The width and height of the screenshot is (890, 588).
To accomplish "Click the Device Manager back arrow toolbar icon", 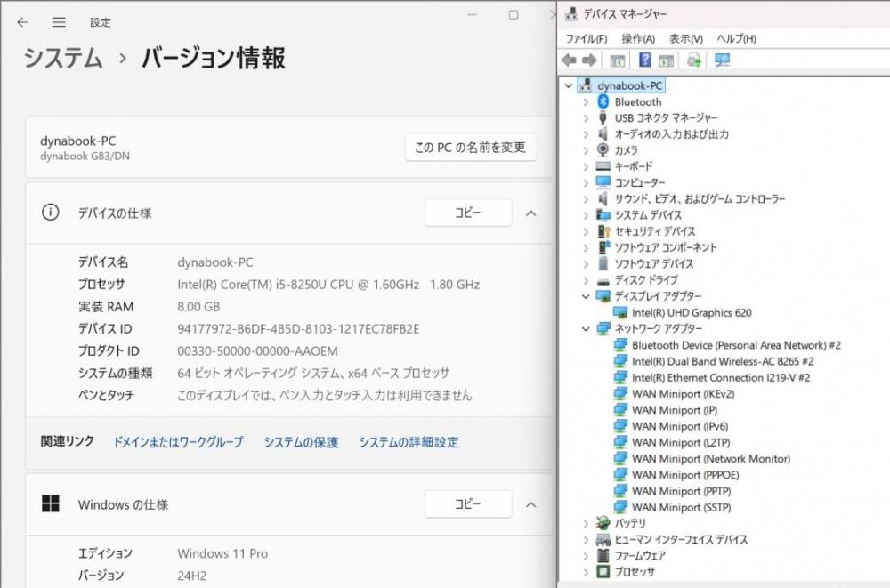I will pyautogui.click(x=570, y=60).
